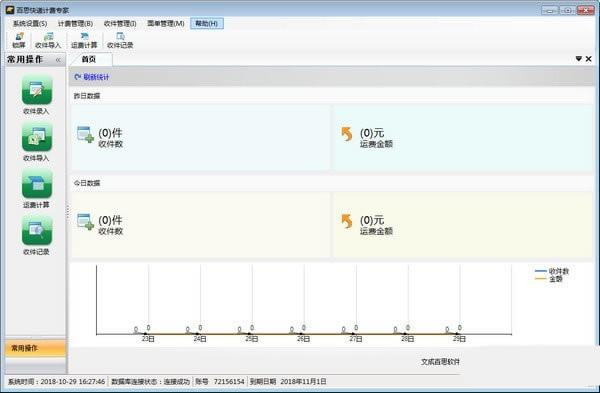This screenshot has height=393, width=600.
Task: Open the 收件管理 menu
Action: pyautogui.click(x=120, y=24)
